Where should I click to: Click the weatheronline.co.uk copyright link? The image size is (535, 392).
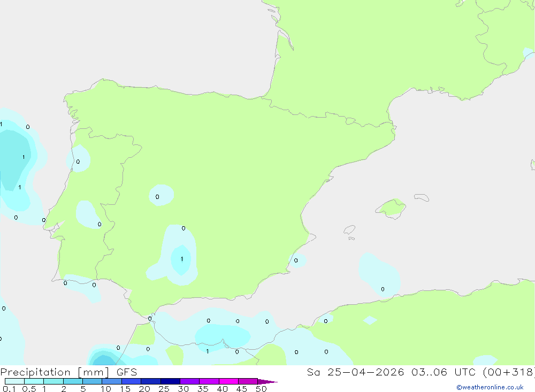490,387
